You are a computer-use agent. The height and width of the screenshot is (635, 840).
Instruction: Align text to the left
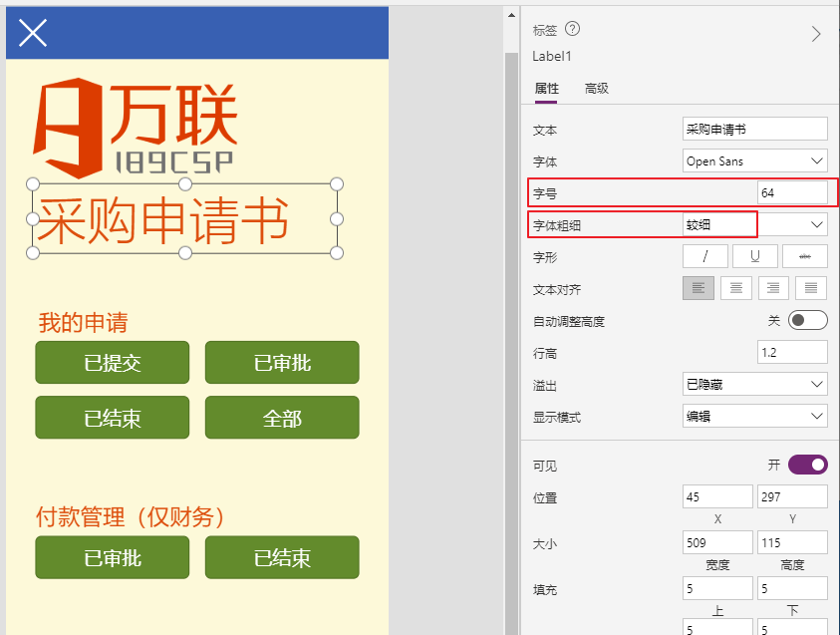pyautogui.click(x=699, y=288)
